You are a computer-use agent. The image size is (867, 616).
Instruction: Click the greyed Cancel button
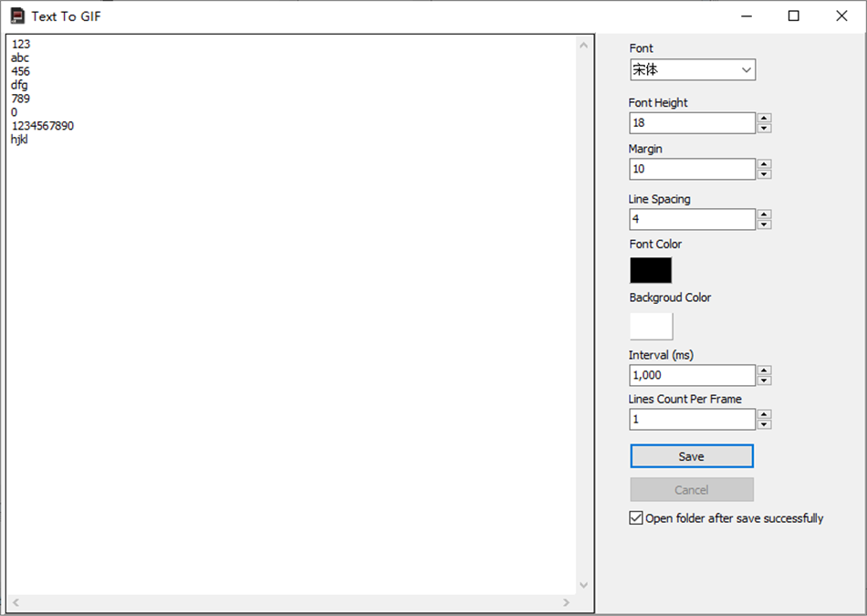pyautogui.click(x=692, y=490)
